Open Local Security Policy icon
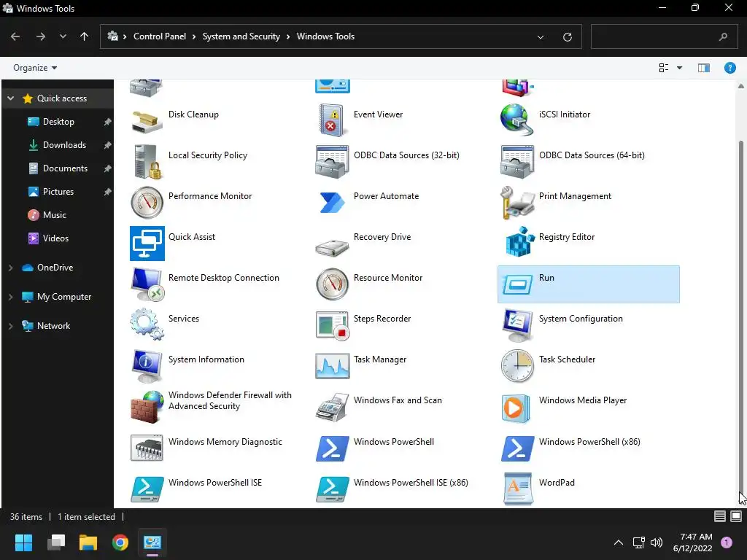The image size is (747, 560). coord(147,162)
